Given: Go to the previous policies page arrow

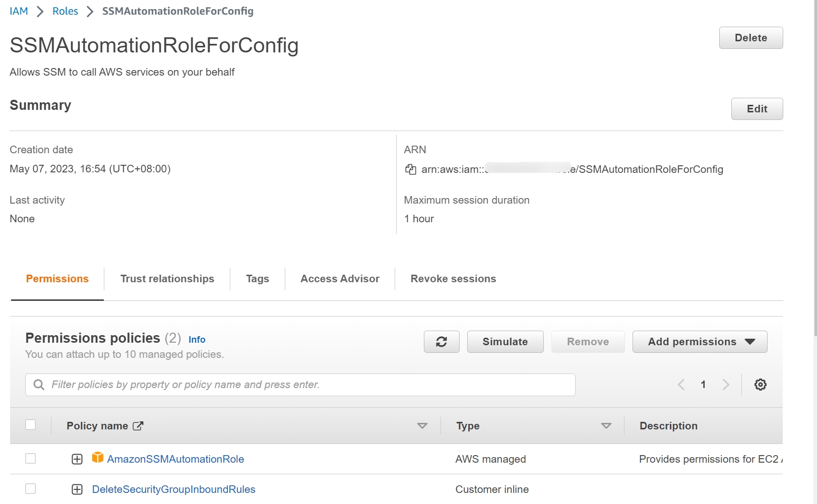Looking at the screenshot, I should point(681,385).
